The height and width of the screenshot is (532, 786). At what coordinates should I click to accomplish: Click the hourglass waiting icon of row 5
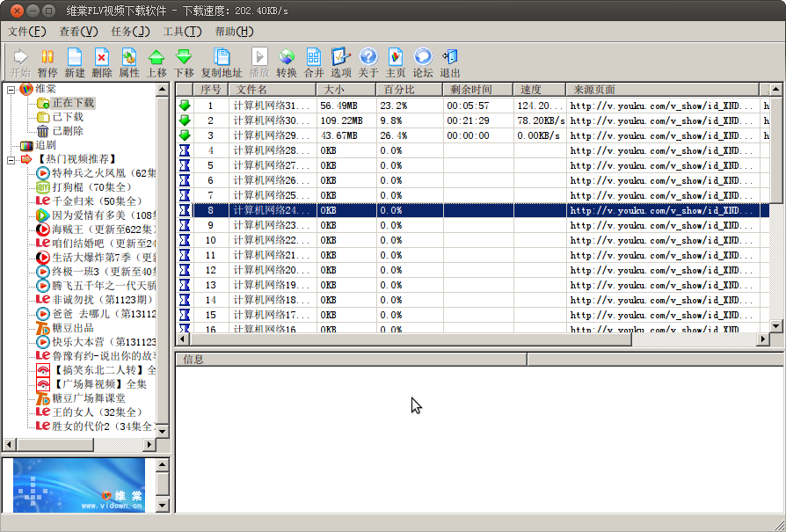pos(185,165)
